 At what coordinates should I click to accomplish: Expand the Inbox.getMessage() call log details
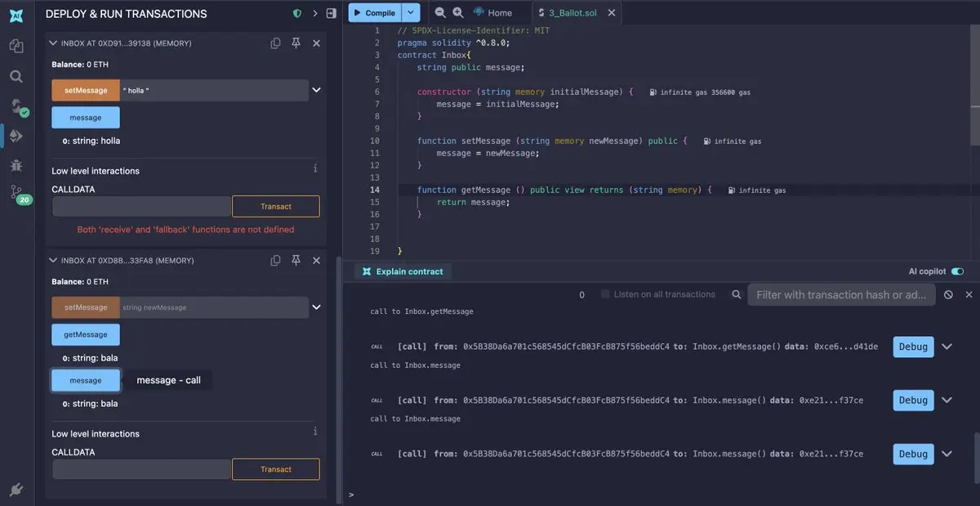947,347
